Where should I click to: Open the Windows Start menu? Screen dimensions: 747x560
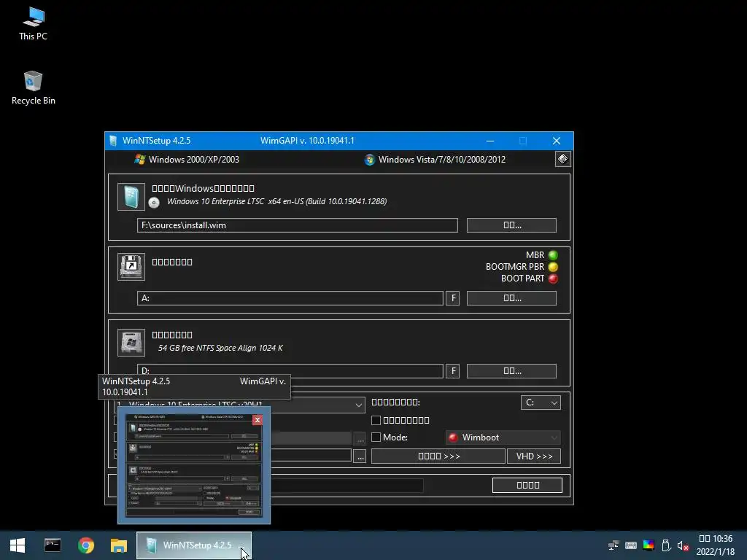click(18, 545)
